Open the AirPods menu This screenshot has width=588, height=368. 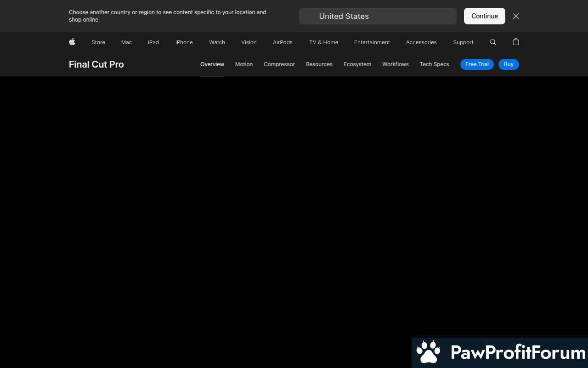(x=283, y=42)
